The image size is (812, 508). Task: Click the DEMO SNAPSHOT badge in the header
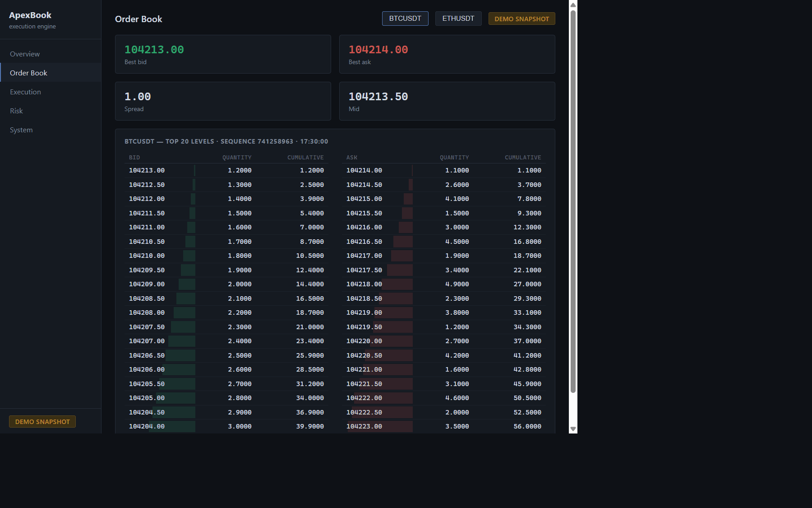point(521,19)
